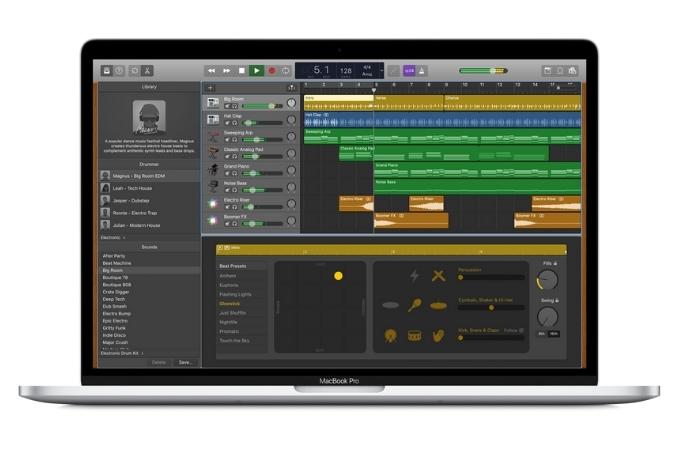Select drummer Magnus - Big Room EDM

pyautogui.click(x=149, y=176)
